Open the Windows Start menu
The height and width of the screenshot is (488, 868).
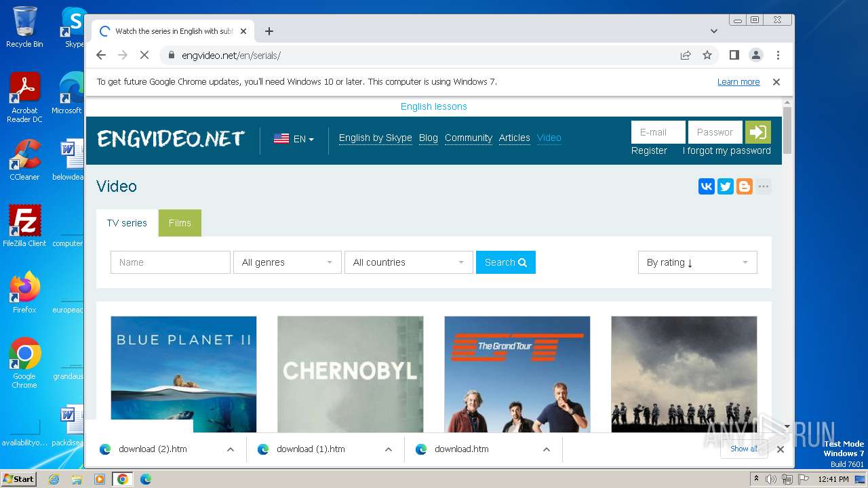19,479
